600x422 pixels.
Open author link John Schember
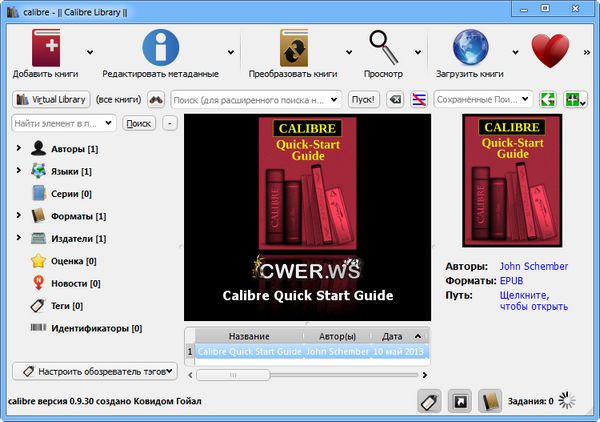point(533,267)
